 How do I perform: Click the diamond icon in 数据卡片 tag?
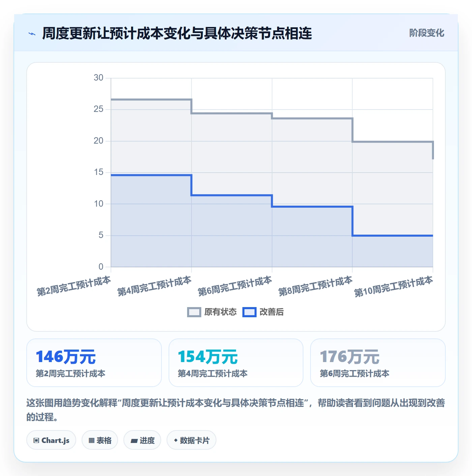coord(176,440)
